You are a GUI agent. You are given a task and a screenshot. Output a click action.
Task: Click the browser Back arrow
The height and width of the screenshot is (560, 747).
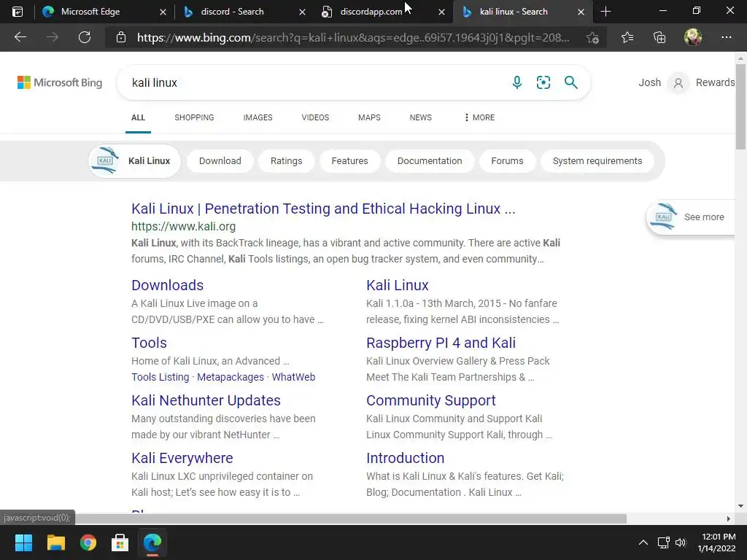coord(20,37)
